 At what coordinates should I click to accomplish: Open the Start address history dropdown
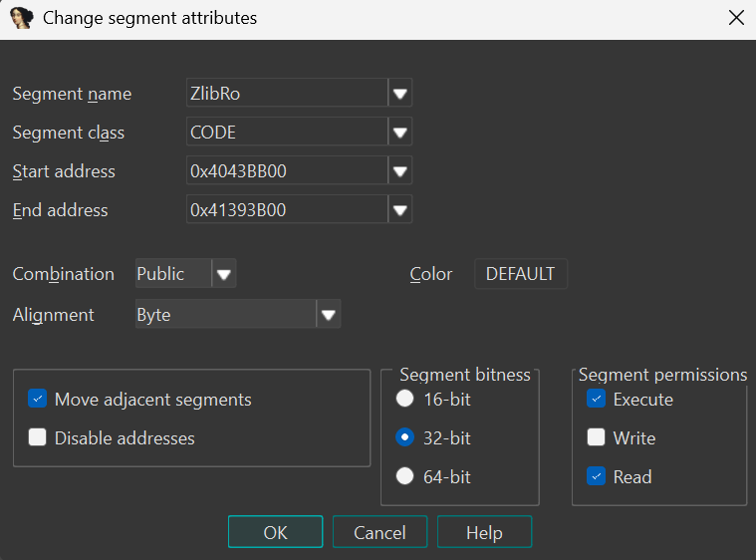point(399,170)
